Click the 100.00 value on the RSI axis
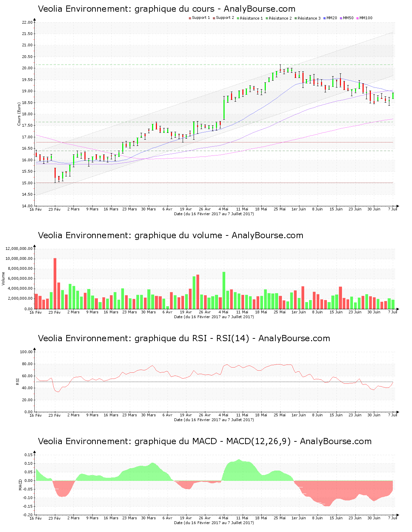 26,352
